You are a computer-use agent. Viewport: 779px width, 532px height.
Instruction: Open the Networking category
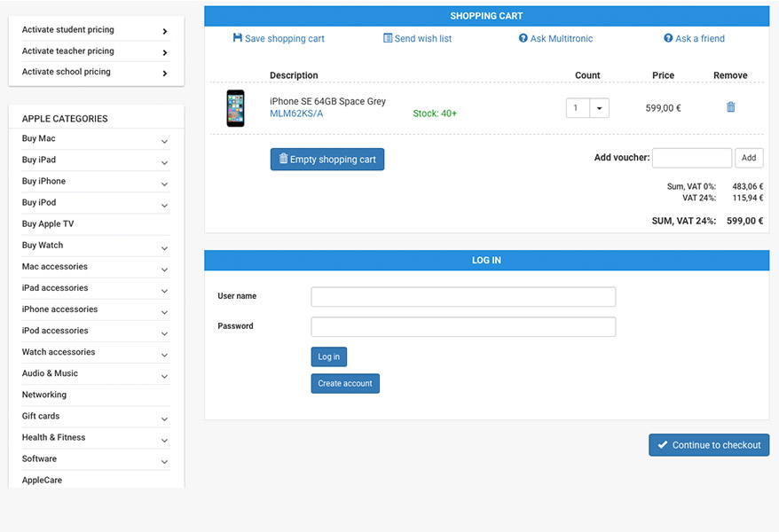pyautogui.click(x=44, y=395)
